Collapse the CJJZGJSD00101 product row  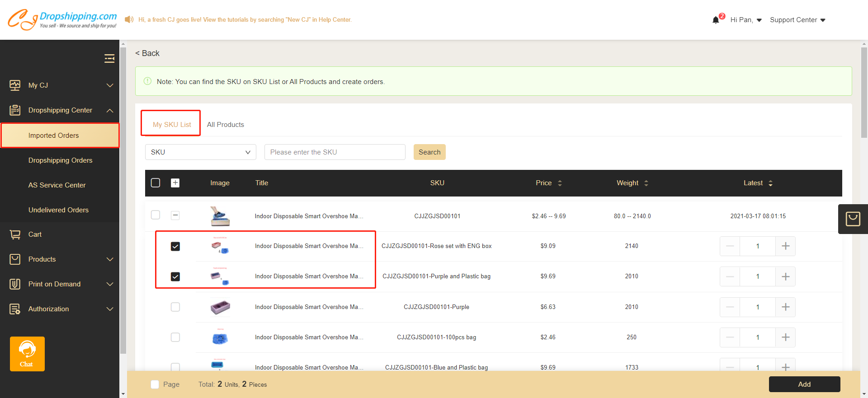[175, 215]
